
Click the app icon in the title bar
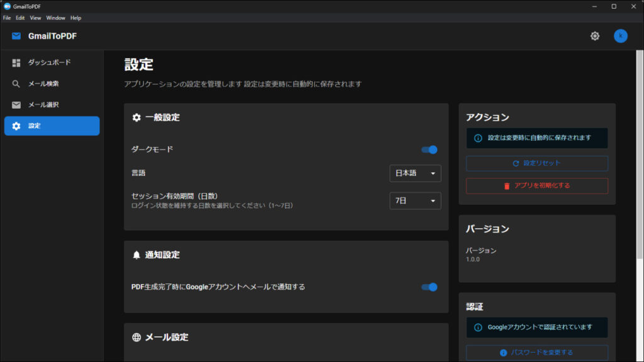7,6
